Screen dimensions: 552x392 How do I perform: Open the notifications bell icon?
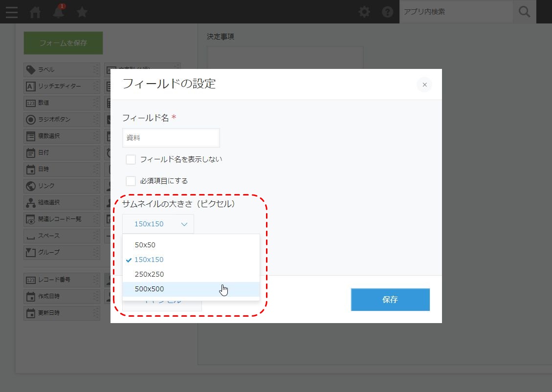point(59,12)
